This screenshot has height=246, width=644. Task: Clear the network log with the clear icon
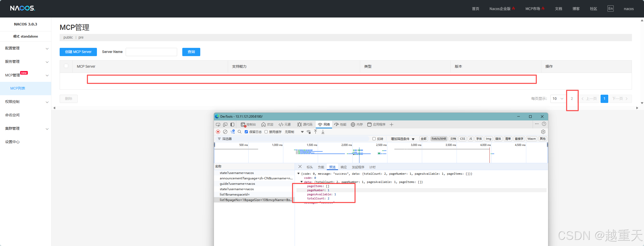pos(225,132)
